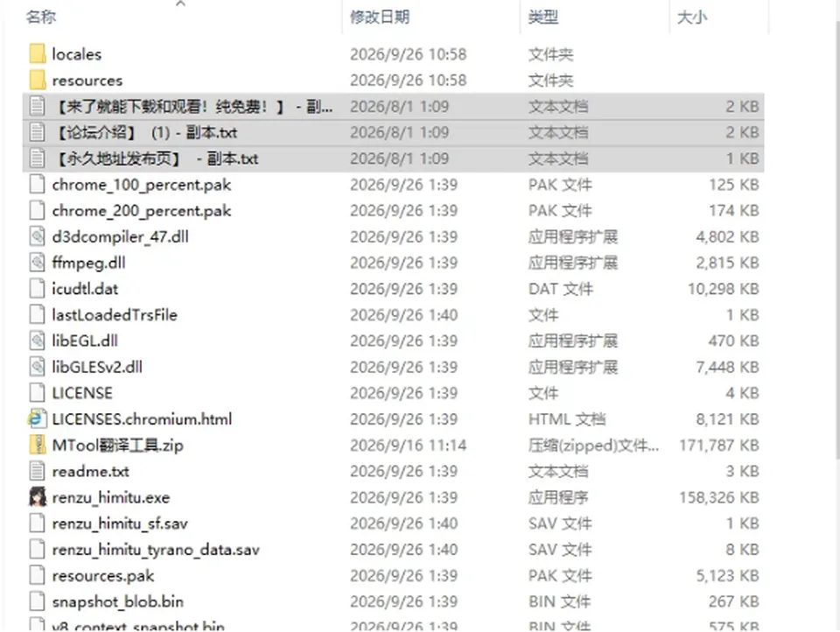Sort by the 修改日期 column header
The height and width of the screenshot is (632, 840).
coord(380,18)
